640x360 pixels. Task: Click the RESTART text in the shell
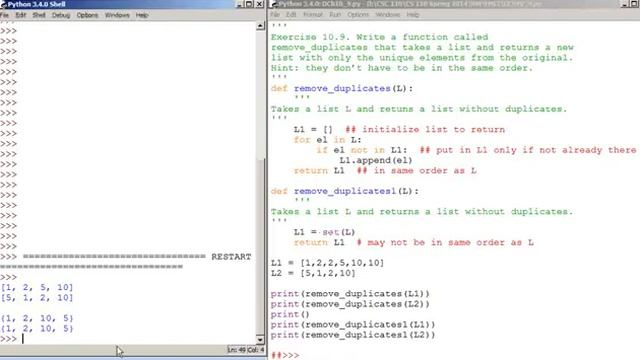point(231,257)
